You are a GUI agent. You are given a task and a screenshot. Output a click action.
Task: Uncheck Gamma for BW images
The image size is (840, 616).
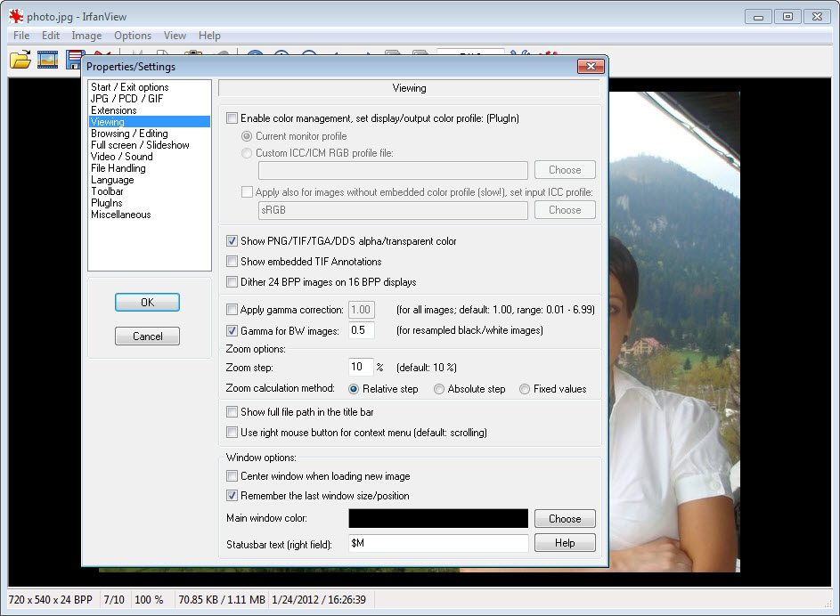(x=232, y=331)
